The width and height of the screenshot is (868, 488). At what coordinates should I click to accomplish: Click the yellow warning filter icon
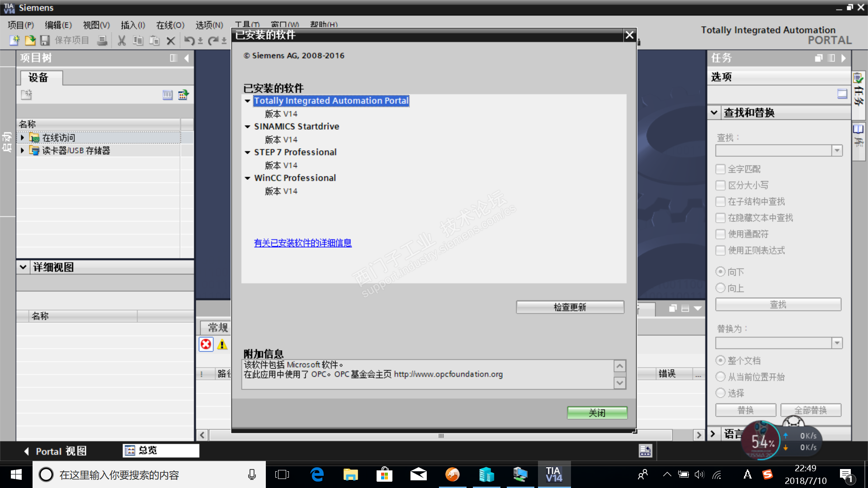[222, 344]
